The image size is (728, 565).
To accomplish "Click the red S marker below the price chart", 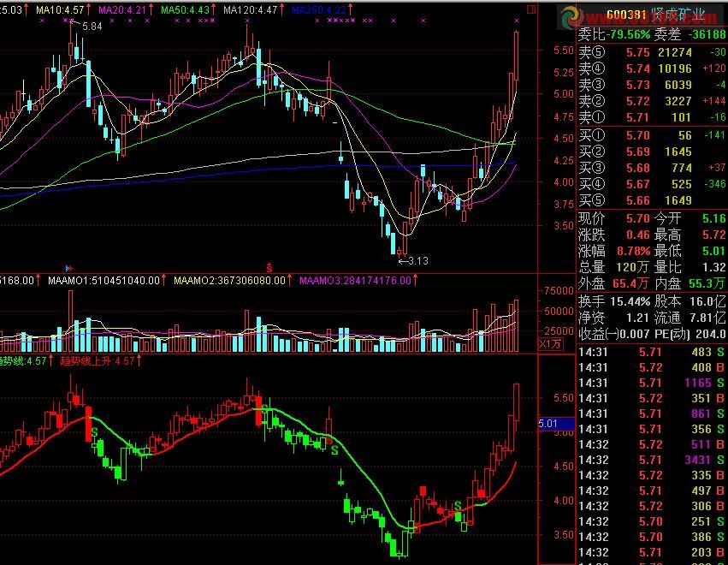I will point(269,268).
